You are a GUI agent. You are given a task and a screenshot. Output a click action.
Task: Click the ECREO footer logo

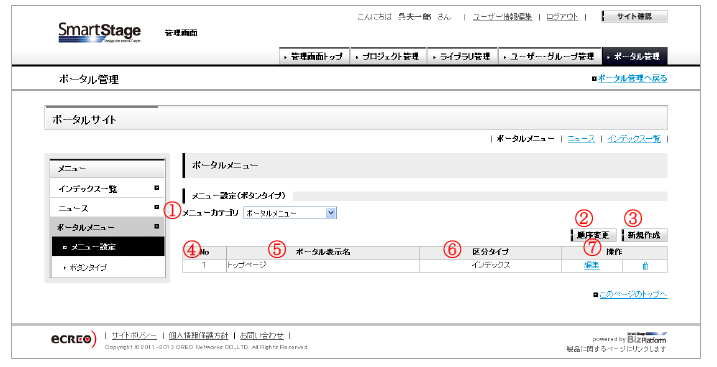74,339
